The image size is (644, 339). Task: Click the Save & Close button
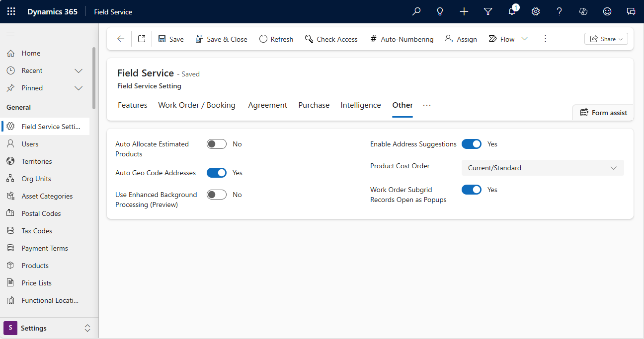tap(222, 39)
